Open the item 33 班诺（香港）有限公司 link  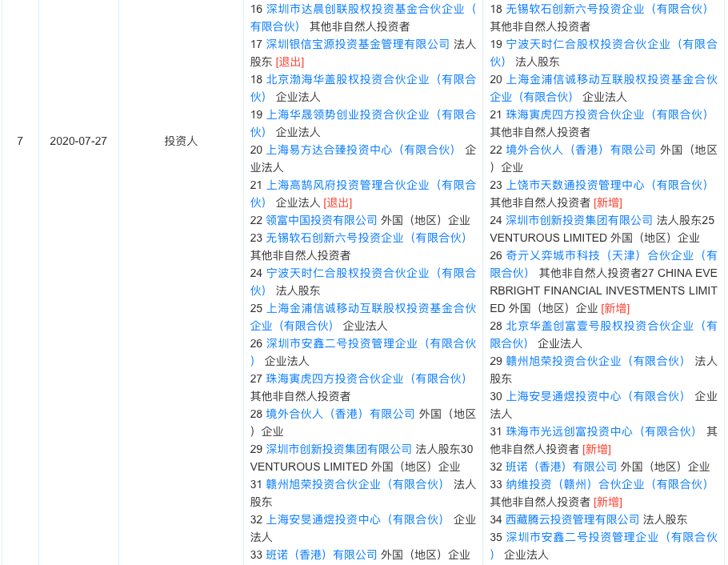point(322,555)
